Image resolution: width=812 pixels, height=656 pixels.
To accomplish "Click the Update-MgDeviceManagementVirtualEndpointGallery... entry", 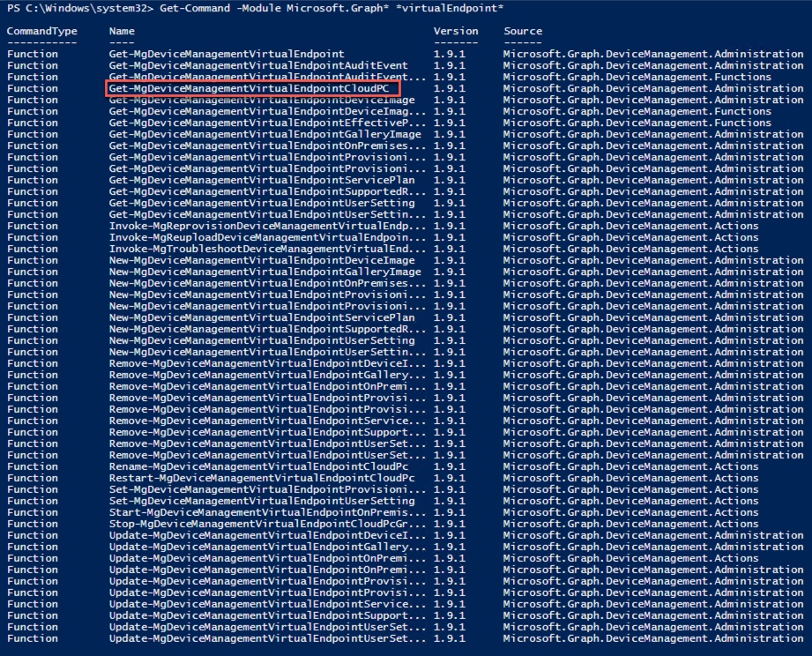I will click(x=267, y=547).
